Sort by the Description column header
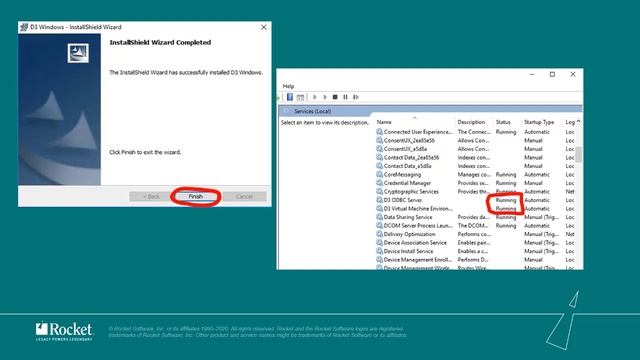The height and width of the screenshot is (360, 640). coord(471,122)
